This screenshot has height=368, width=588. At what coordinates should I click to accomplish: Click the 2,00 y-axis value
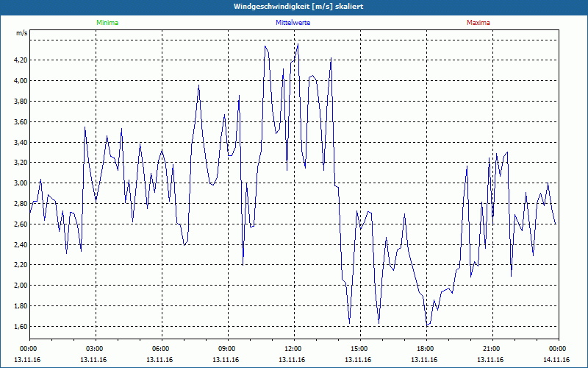(x=22, y=286)
